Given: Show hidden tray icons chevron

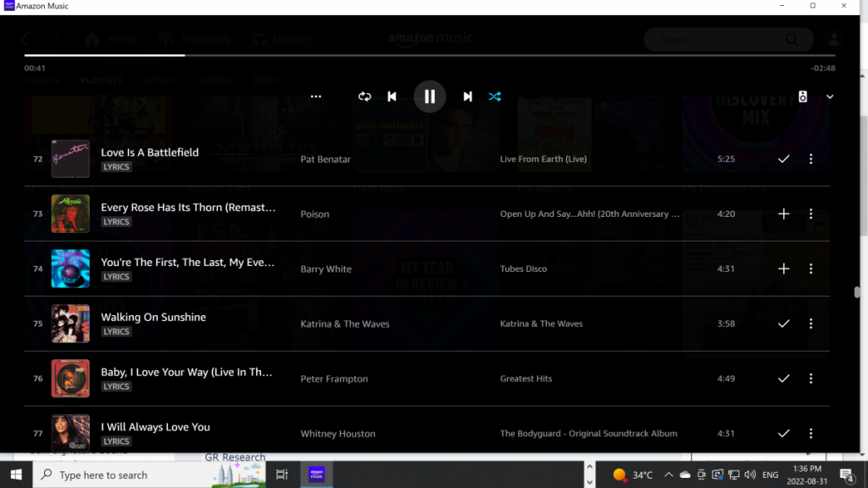Looking at the screenshot, I should click(x=669, y=474).
